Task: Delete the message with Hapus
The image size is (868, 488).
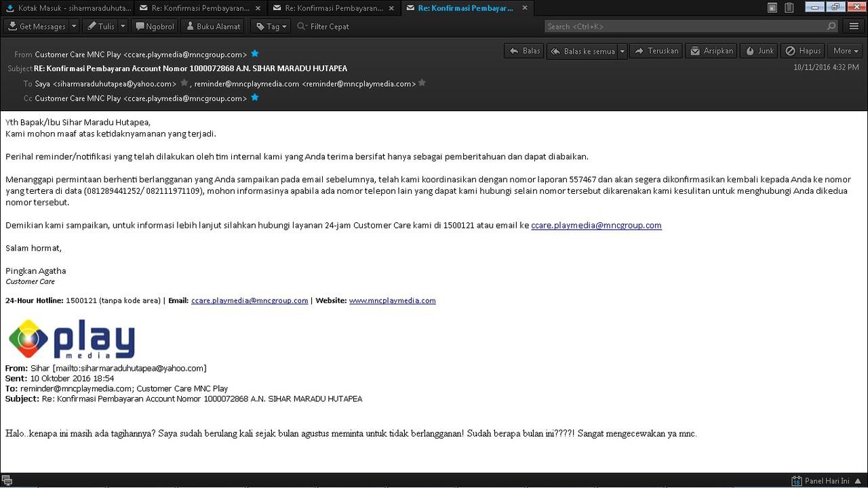Action: pos(803,51)
